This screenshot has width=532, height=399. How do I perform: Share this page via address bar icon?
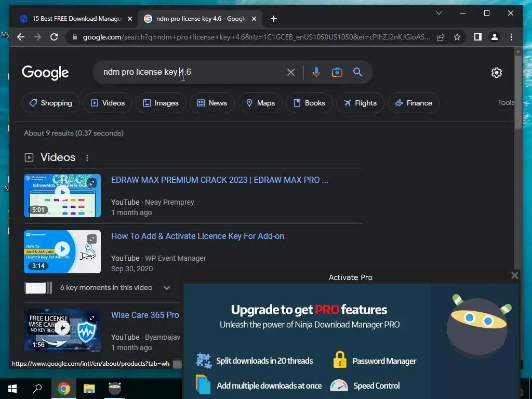(x=441, y=37)
